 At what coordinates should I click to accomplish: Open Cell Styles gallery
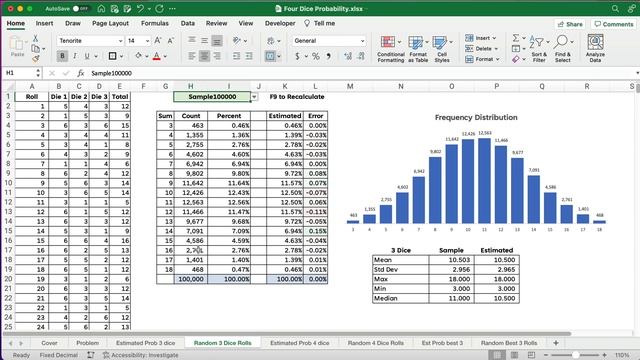[x=442, y=49]
